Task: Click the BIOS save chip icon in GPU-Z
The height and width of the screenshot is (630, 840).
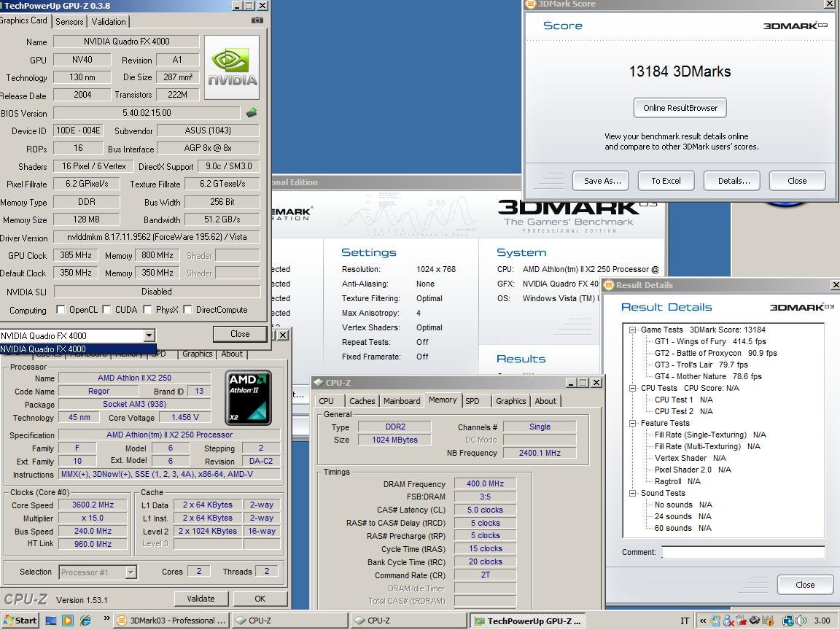Action: (252, 113)
